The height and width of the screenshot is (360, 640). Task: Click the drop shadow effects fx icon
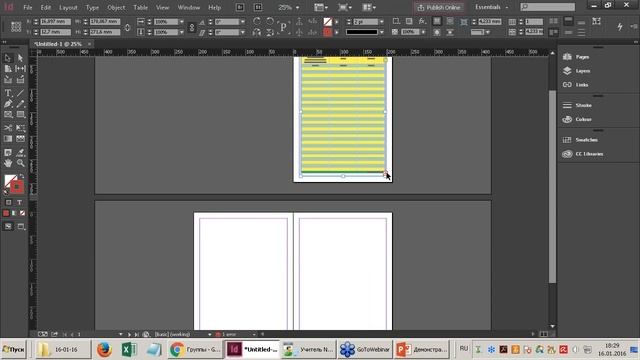pos(422,21)
